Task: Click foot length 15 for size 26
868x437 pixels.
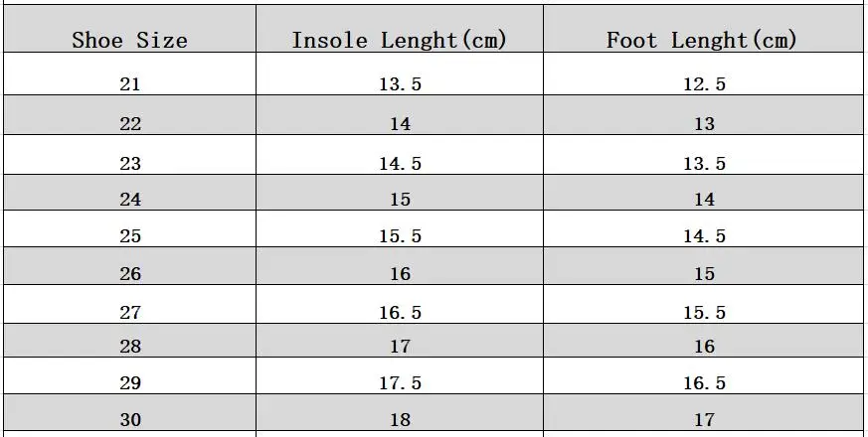Action: [x=704, y=274]
